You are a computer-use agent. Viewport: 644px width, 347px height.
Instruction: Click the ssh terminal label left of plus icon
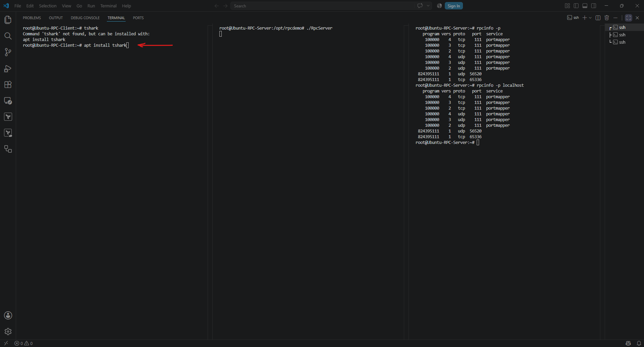(573, 18)
